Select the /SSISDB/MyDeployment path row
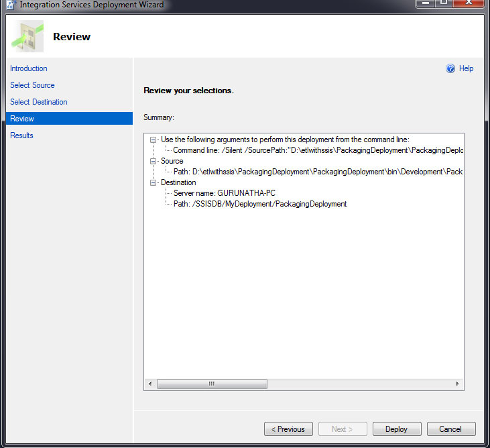The height and width of the screenshot is (448, 490). (x=260, y=204)
